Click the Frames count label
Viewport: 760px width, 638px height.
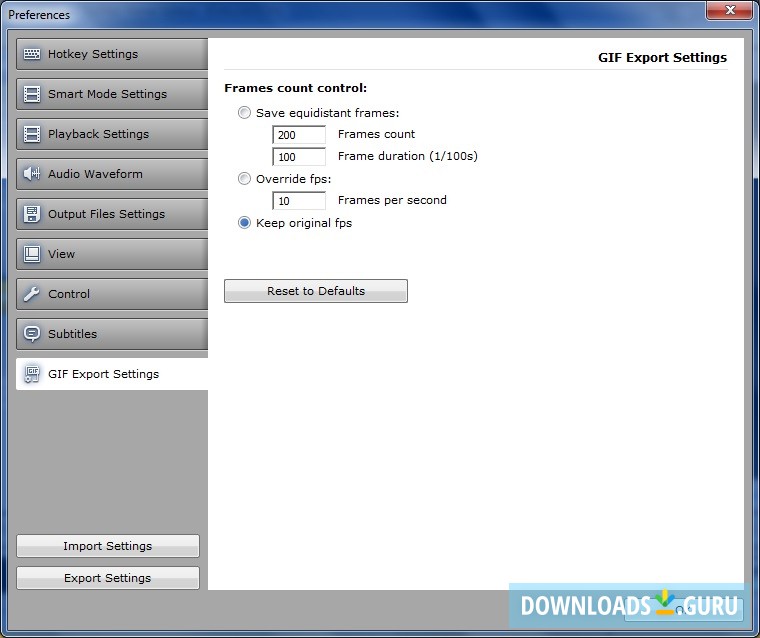[376, 134]
